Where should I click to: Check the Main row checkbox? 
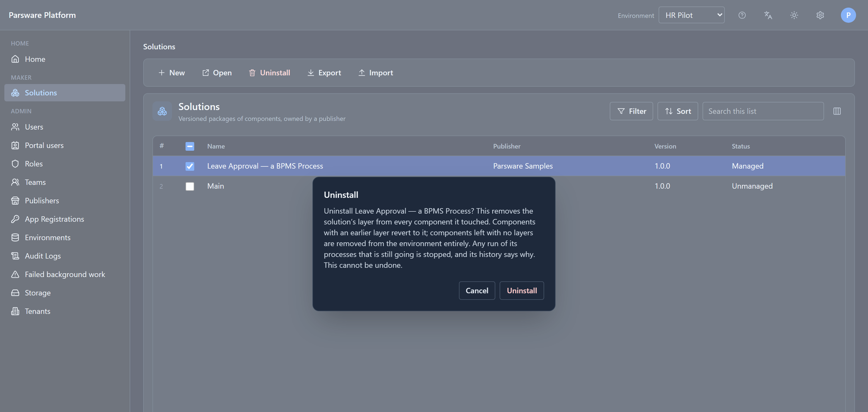click(x=190, y=186)
